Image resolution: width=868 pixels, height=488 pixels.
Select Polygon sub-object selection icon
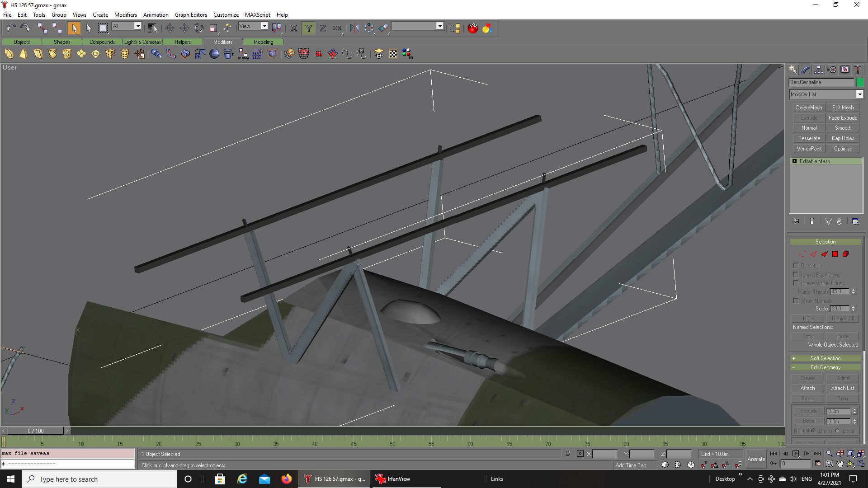[835, 254]
